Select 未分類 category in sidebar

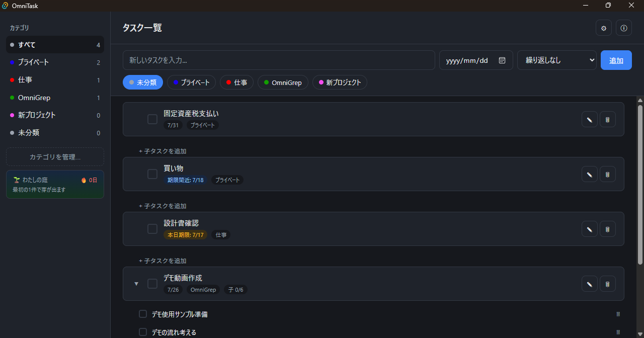(x=55, y=133)
